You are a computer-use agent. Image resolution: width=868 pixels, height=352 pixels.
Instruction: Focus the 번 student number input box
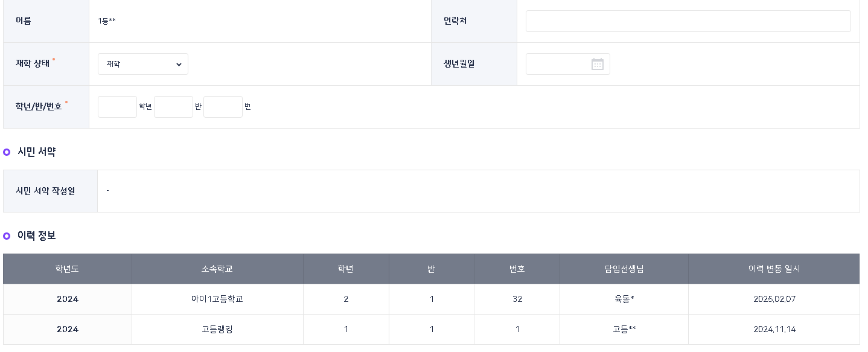pos(223,107)
